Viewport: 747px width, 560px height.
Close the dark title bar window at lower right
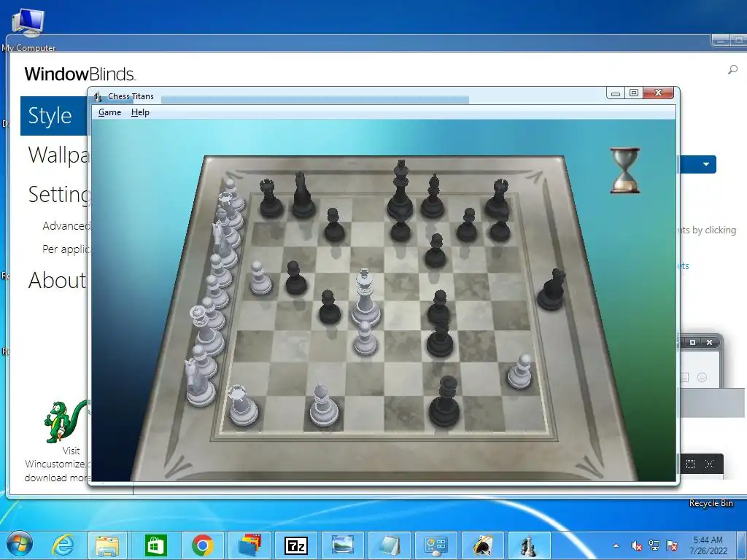(709, 464)
